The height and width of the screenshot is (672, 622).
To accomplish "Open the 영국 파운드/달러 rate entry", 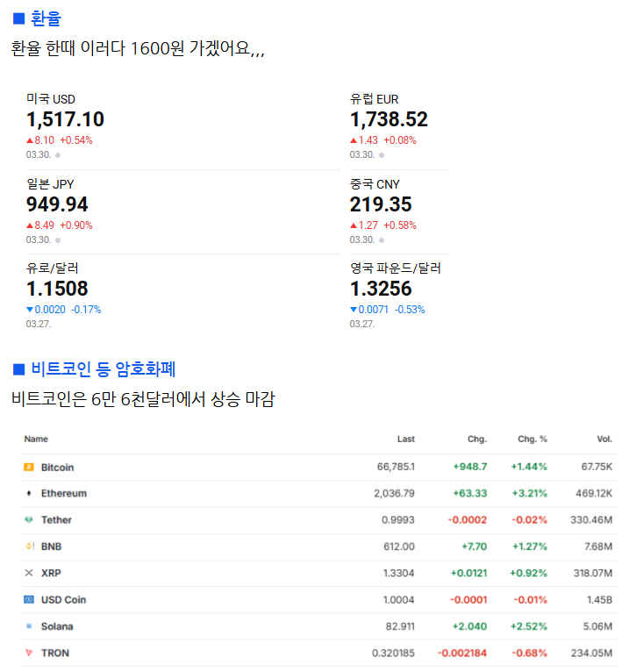I will point(381,289).
